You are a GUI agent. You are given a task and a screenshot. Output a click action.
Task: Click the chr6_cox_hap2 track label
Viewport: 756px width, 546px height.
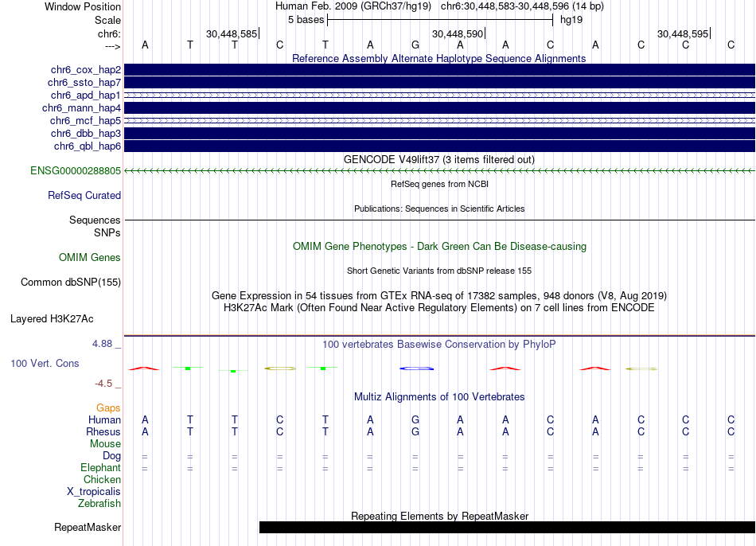tap(86, 70)
